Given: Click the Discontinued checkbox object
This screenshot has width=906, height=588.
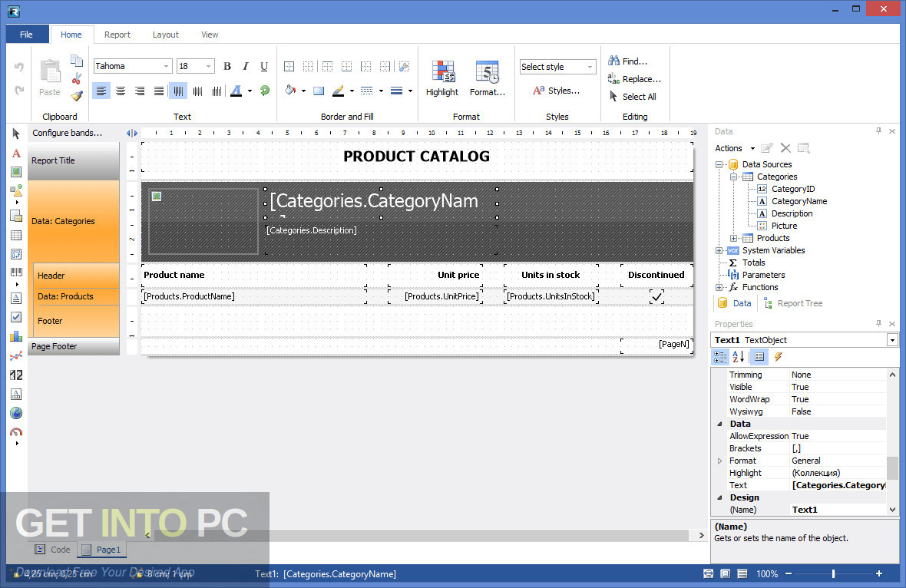Looking at the screenshot, I should [x=656, y=296].
